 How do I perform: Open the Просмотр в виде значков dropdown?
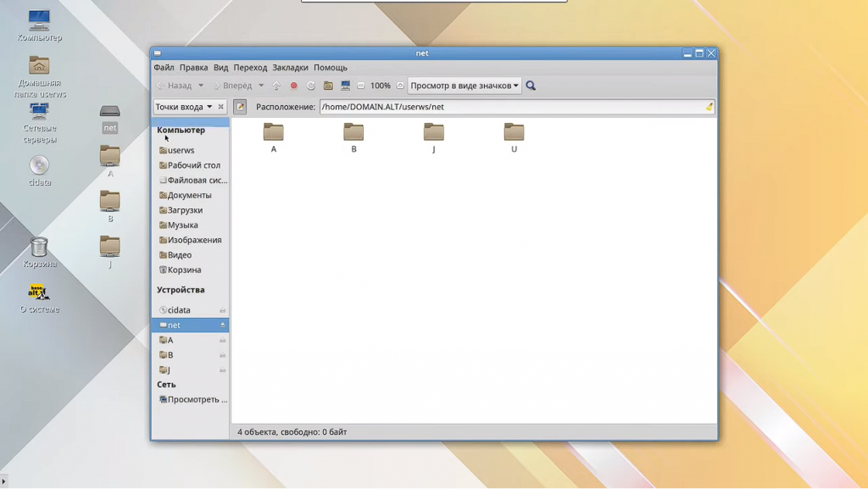465,86
